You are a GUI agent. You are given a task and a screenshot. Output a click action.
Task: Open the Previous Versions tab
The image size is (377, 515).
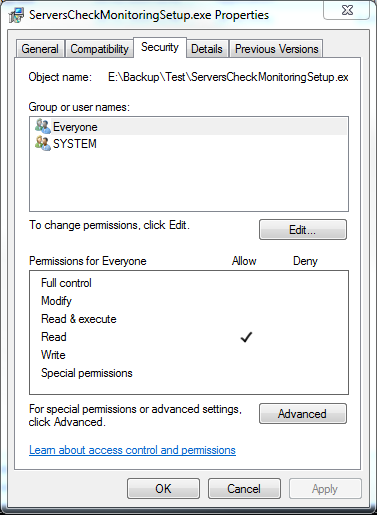click(x=277, y=49)
